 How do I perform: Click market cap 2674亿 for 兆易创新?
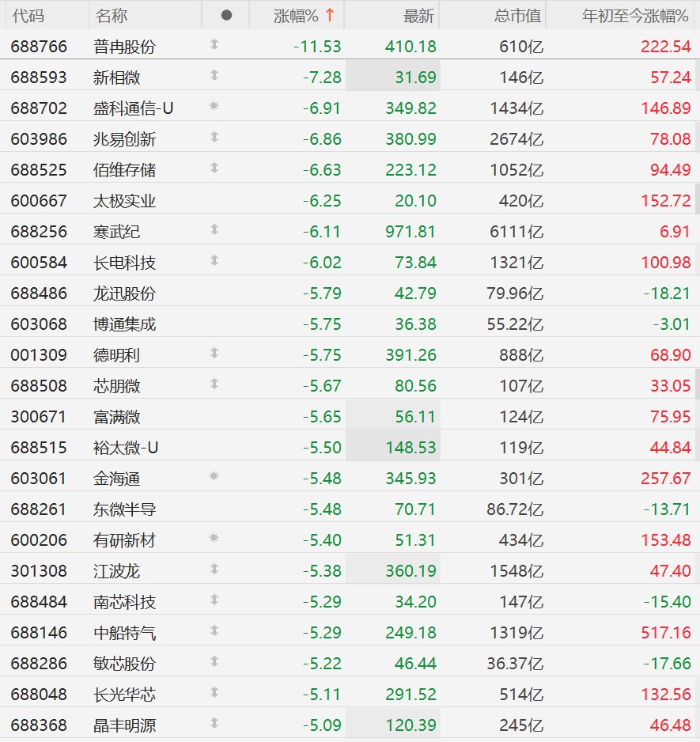pyautogui.click(x=516, y=139)
